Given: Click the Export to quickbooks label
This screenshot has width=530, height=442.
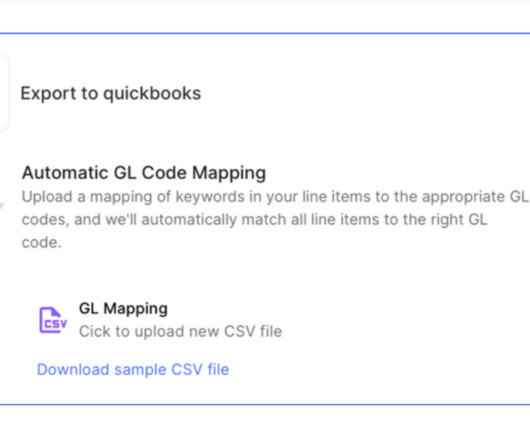Looking at the screenshot, I should click(x=111, y=94).
